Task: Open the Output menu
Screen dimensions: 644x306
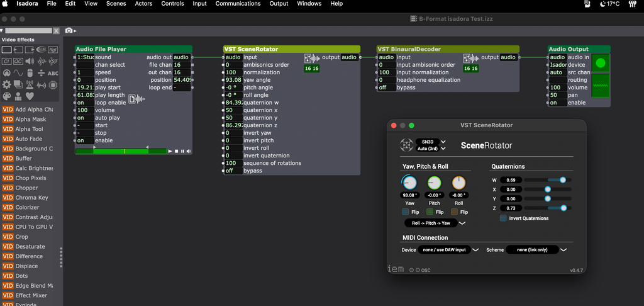Action: pos(279,4)
